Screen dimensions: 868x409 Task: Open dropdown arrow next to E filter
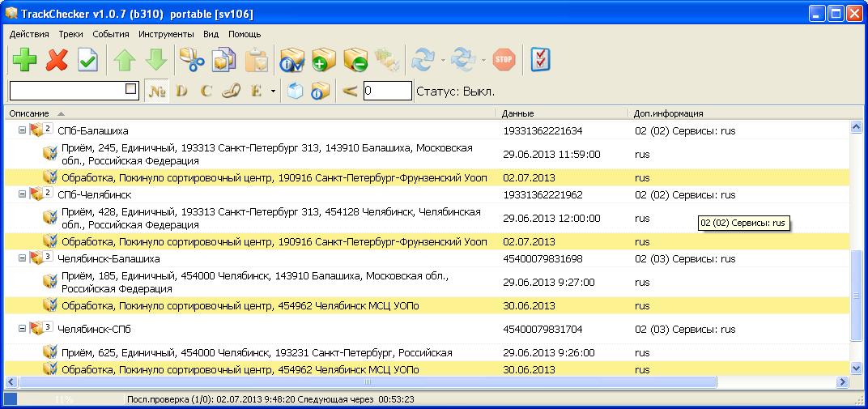[x=273, y=92]
